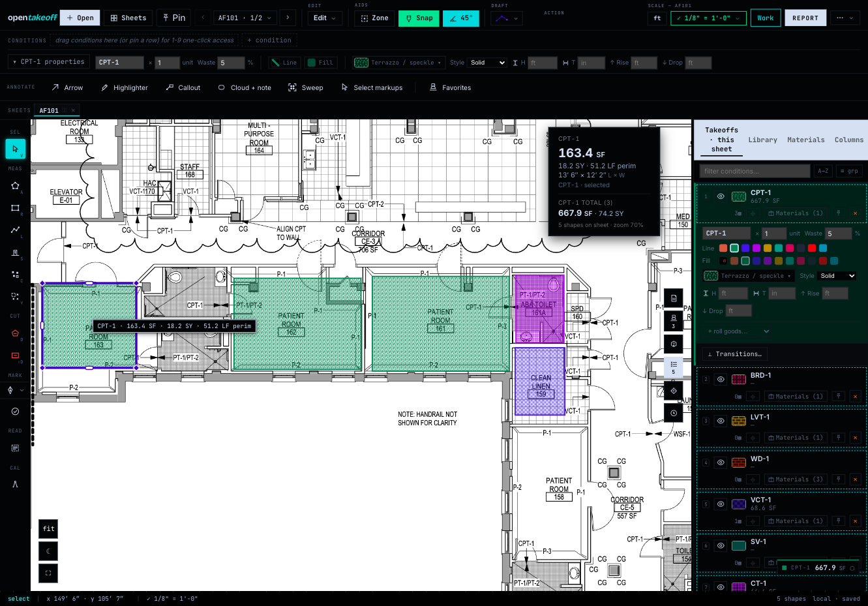Open the Columns tab
The width and height of the screenshot is (868, 606).
point(848,140)
